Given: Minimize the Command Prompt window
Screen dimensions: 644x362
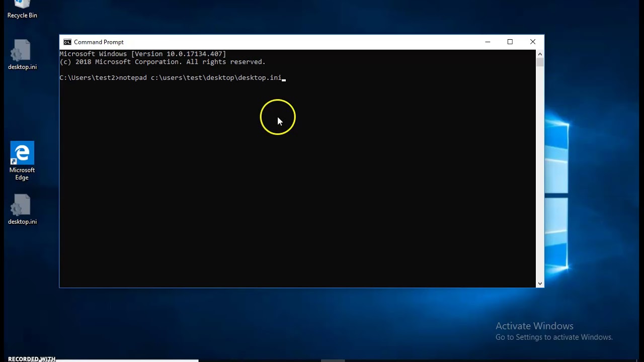Looking at the screenshot, I should pyautogui.click(x=488, y=42).
